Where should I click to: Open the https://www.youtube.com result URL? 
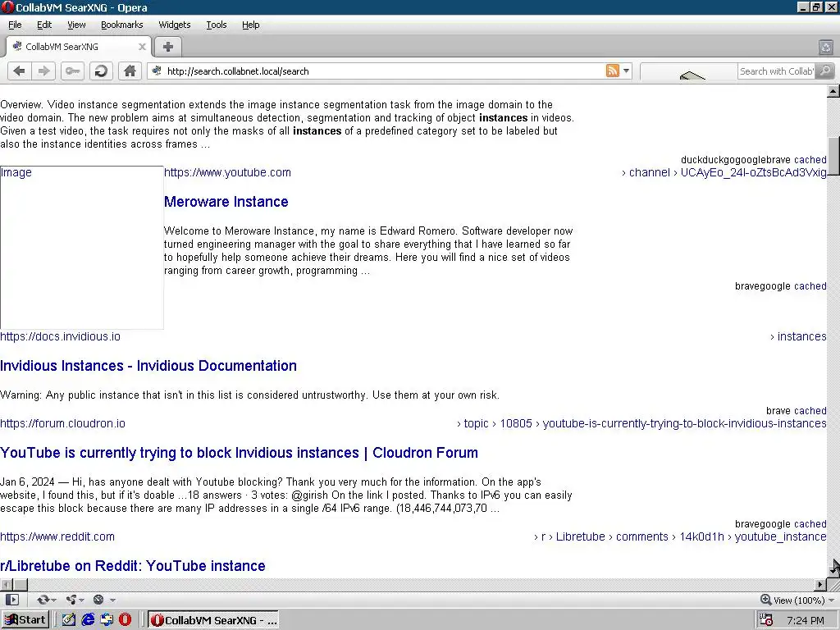point(227,172)
